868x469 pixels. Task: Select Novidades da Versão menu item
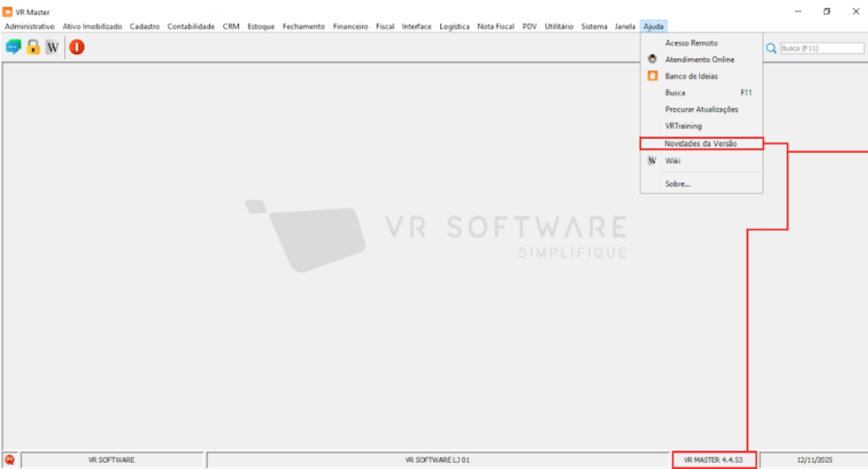coord(700,143)
